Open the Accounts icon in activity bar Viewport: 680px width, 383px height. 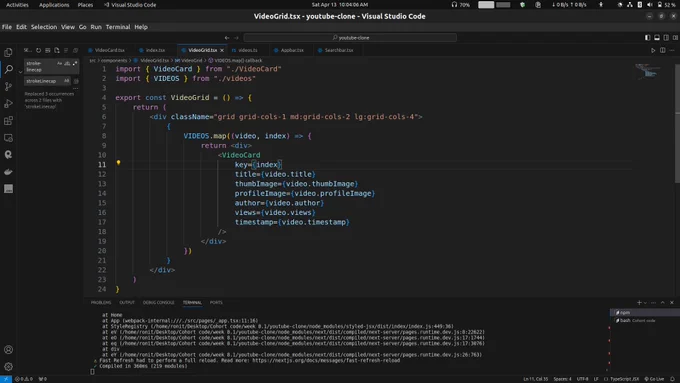pyautogui.click(x=8, y=350)
